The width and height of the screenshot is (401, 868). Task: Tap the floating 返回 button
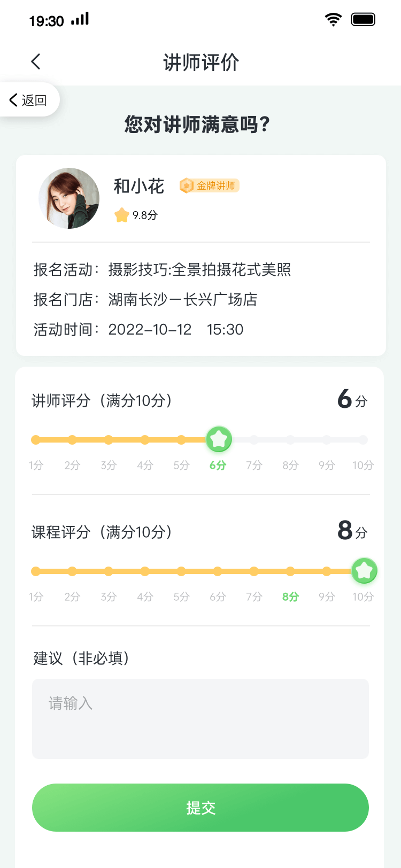[28, 100]
